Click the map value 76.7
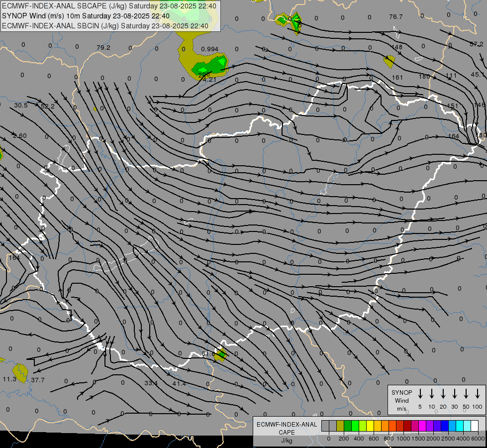Image resolution: width=487 pixels, height=448 pixels. [x=395, y=17]
